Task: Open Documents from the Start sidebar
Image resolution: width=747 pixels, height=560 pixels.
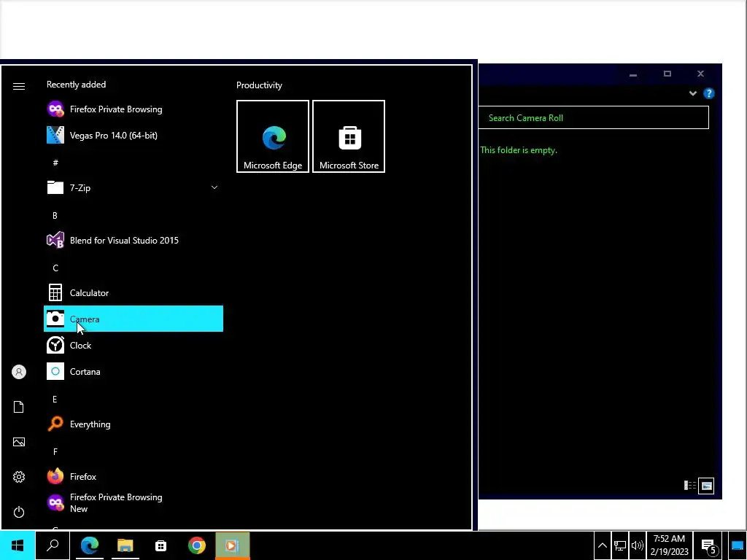Action: tap(18, 407)
